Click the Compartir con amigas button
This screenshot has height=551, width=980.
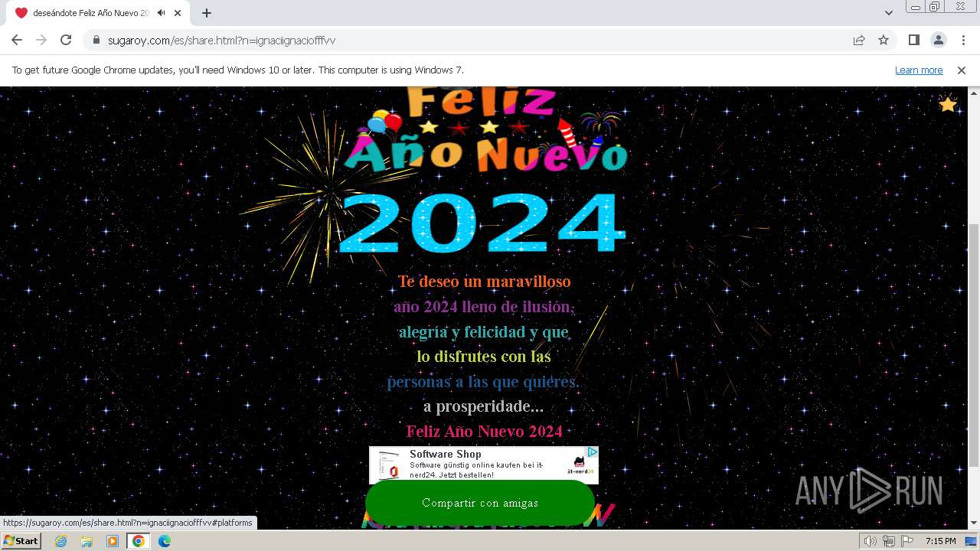pos(480,503)
